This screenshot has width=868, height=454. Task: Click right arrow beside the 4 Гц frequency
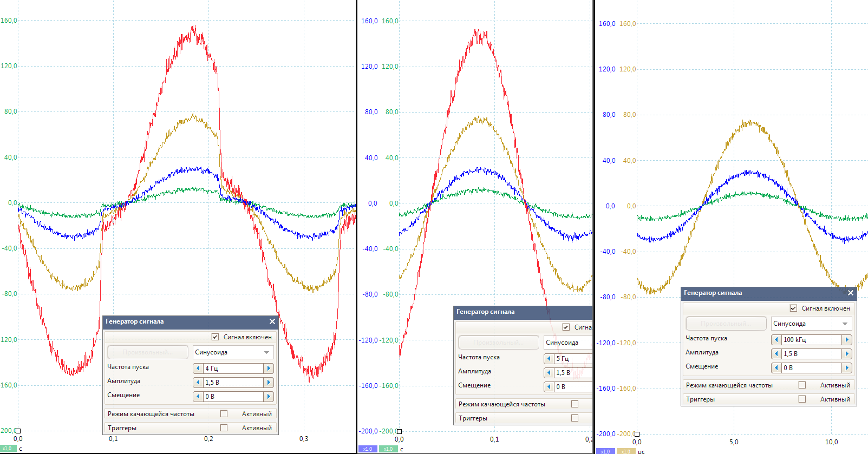(268, 369)
